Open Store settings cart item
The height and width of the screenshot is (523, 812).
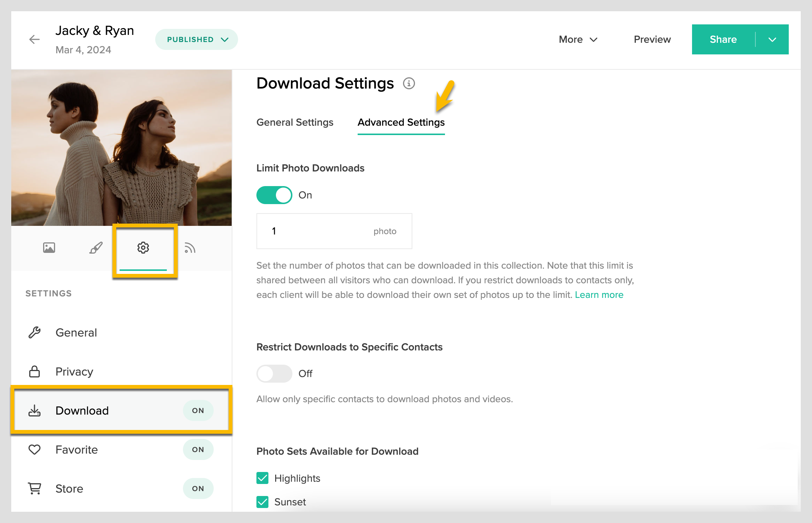pos(69,488)
